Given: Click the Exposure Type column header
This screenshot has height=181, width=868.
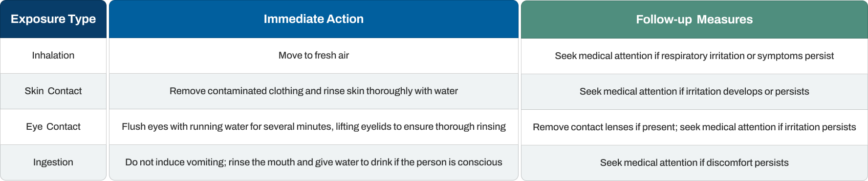Looking at the screenshot, I should point(53,19).
